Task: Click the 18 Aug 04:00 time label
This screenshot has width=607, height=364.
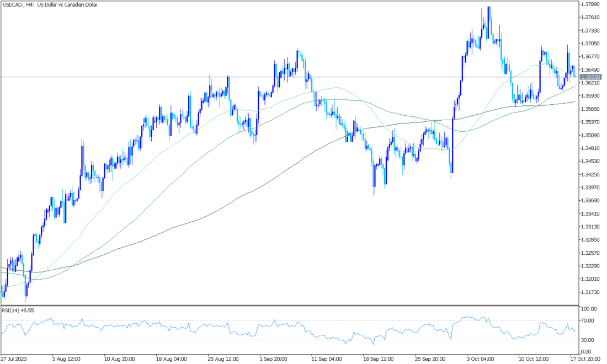Action: click(172, 359)
